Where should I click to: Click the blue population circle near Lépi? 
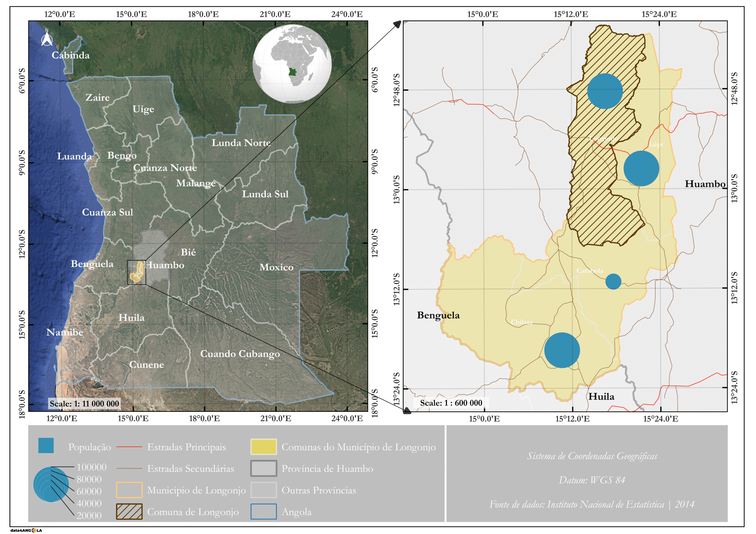pyautogui.click(x=641, y=168)
